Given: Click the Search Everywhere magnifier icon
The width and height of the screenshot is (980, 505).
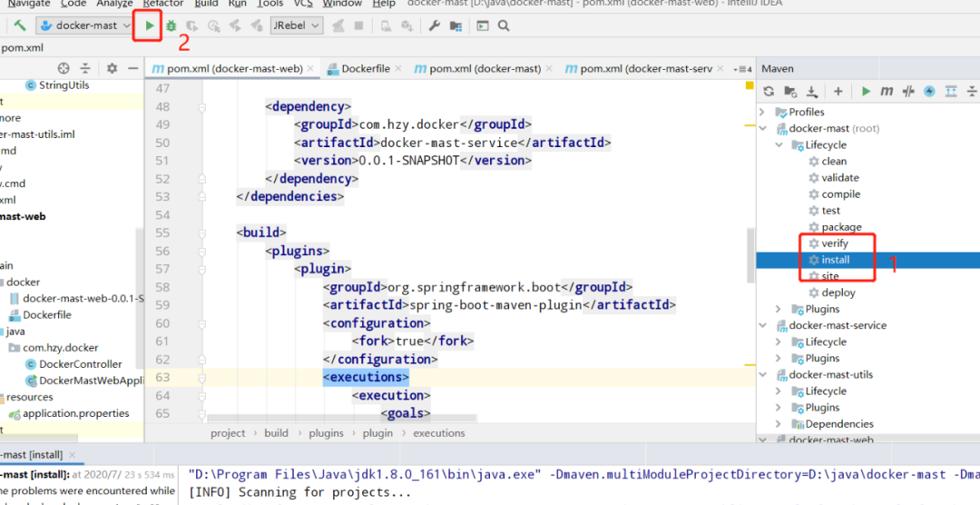Looking at the screenshot, I should 504,25.
